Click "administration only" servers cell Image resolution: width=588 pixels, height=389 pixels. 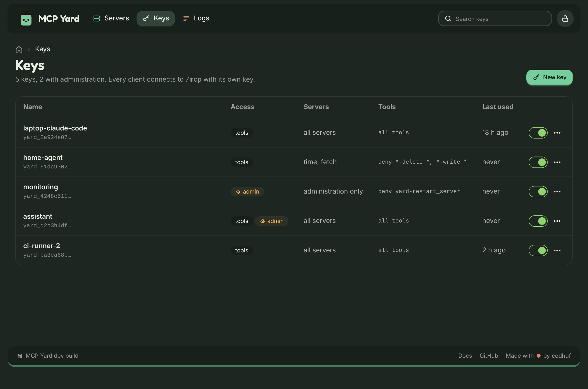point(333,191)
